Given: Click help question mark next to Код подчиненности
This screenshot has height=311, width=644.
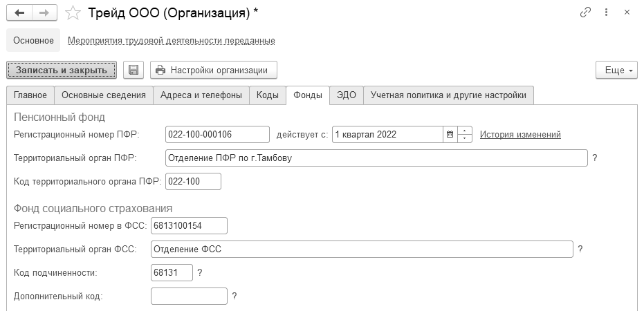Looking at the screenshot, I should (x=200, y=272).
